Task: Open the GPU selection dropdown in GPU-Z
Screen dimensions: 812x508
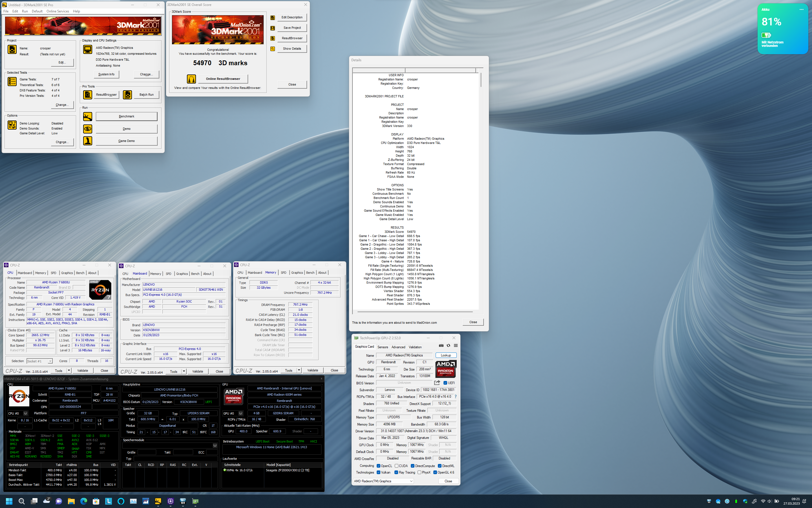Action: (x=383, y=481)
